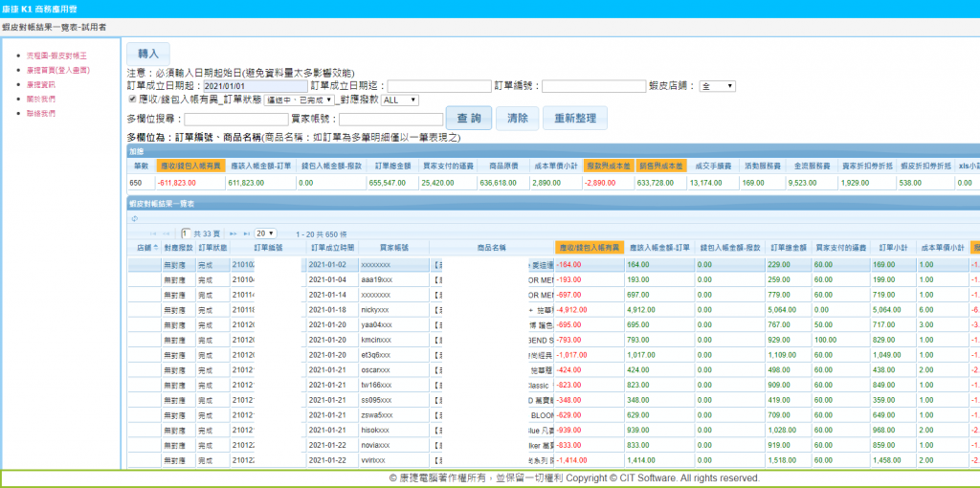The image size is (980, 488).
Task: Click the grid refresh icon
Action: (134, 218)
